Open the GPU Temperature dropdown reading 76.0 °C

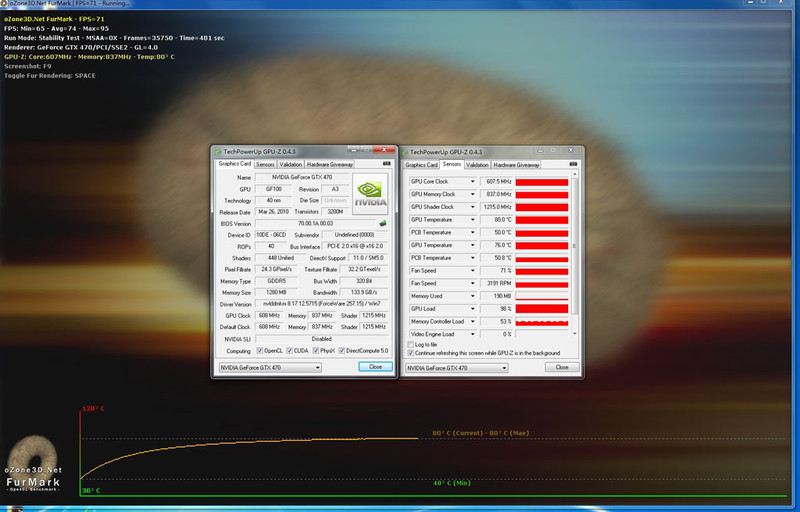(x=472, y=245)
